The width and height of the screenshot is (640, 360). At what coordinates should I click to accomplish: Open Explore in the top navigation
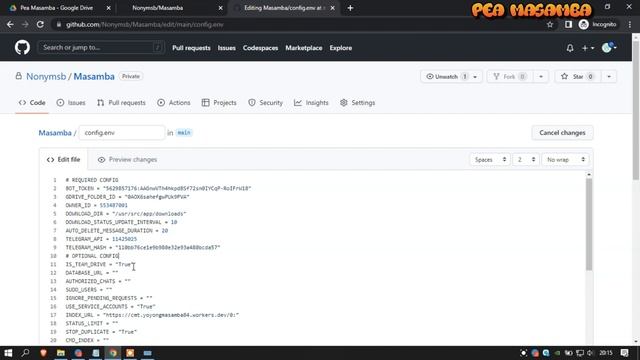coord(341,48)
